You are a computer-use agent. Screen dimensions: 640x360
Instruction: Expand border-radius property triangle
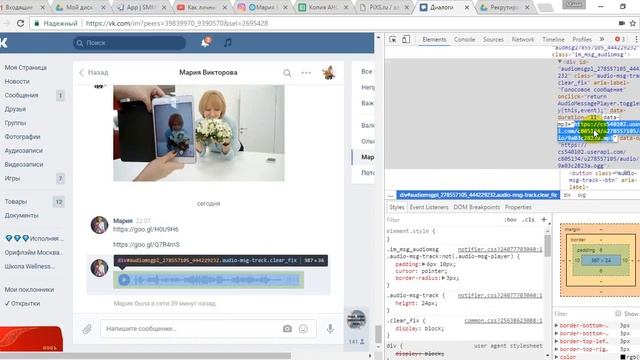pyautogui.click(x=443, y=278)
